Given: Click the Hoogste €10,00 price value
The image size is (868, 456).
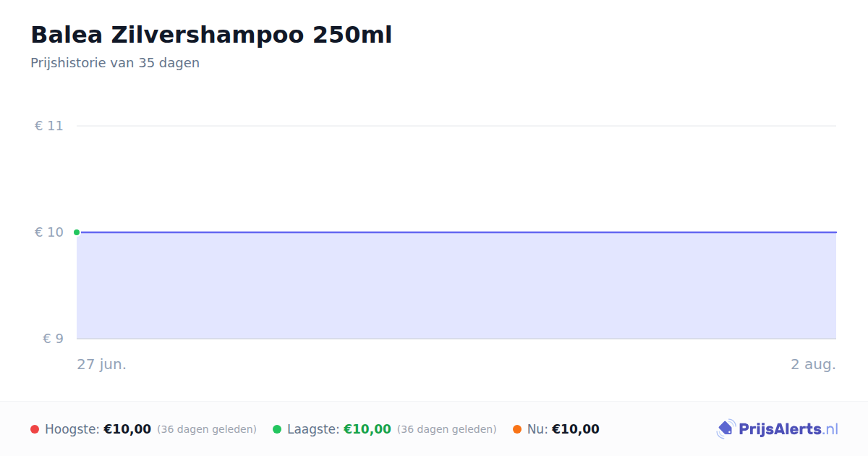Looking at the screenshot, I should pos(127,429).
